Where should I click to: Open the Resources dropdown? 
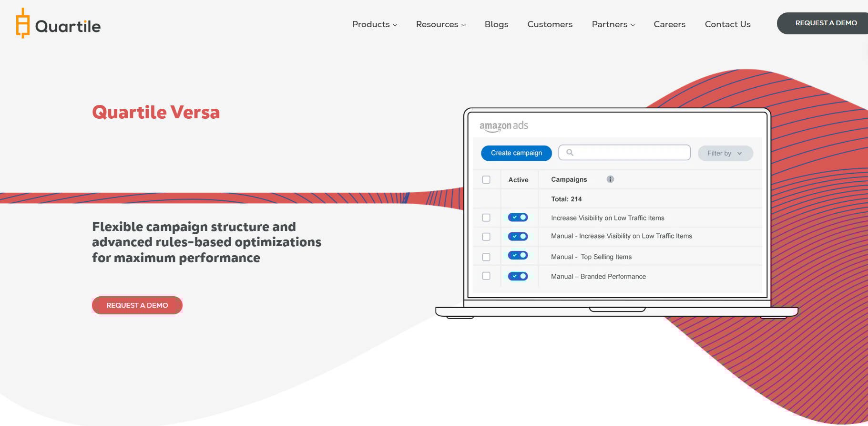point(440,24)
